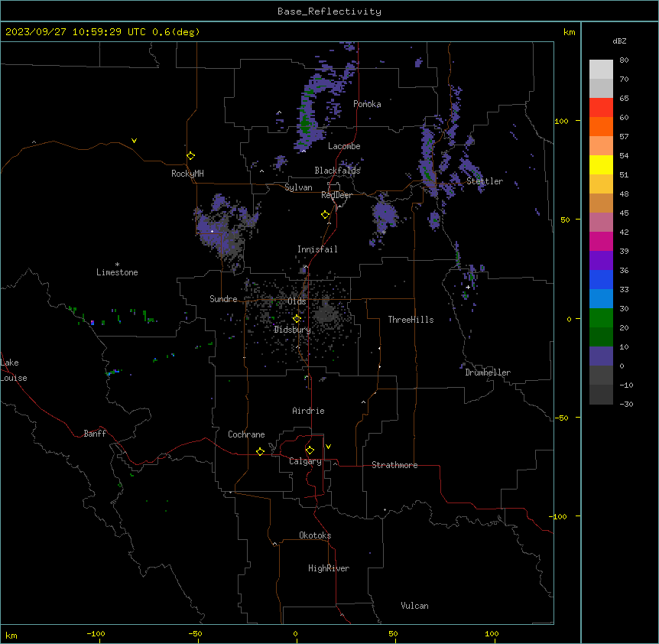This screenshot has width=659, height=644.
Task: Click the Ponoka city label
Action: tap(367, 104)
